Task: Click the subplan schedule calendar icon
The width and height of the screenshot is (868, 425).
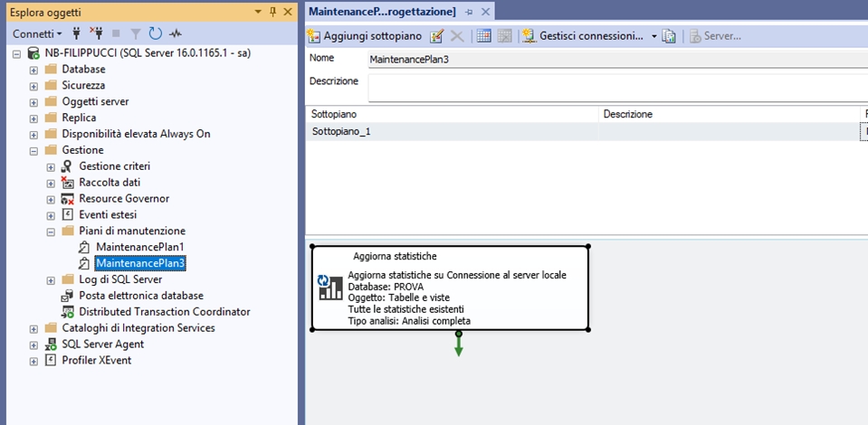Action: (x=484, y=36)
